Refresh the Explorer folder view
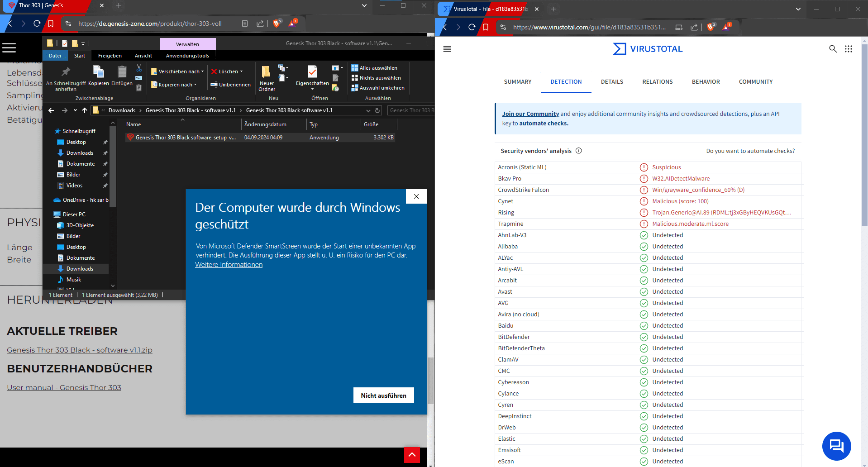This screenshot has height=467, width=868. click(x=377, y=110)
